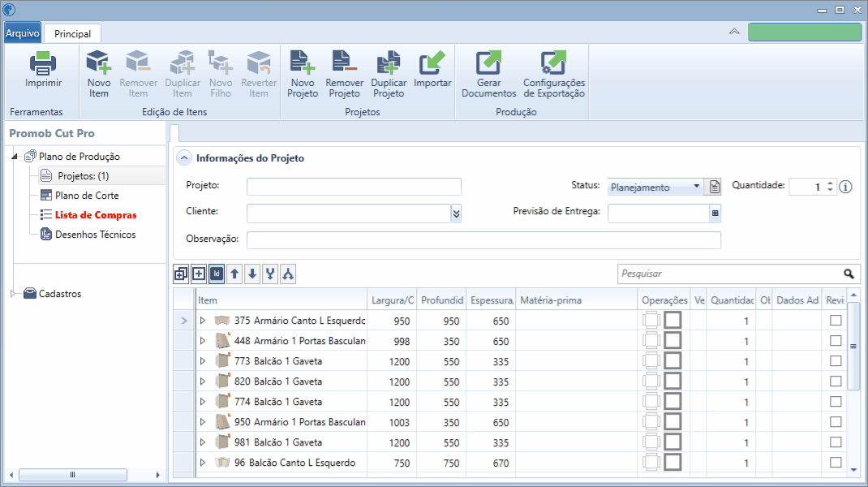Click the Gerar Documentos icon
This screenshot has height=487, width=868.
[488, 62]
